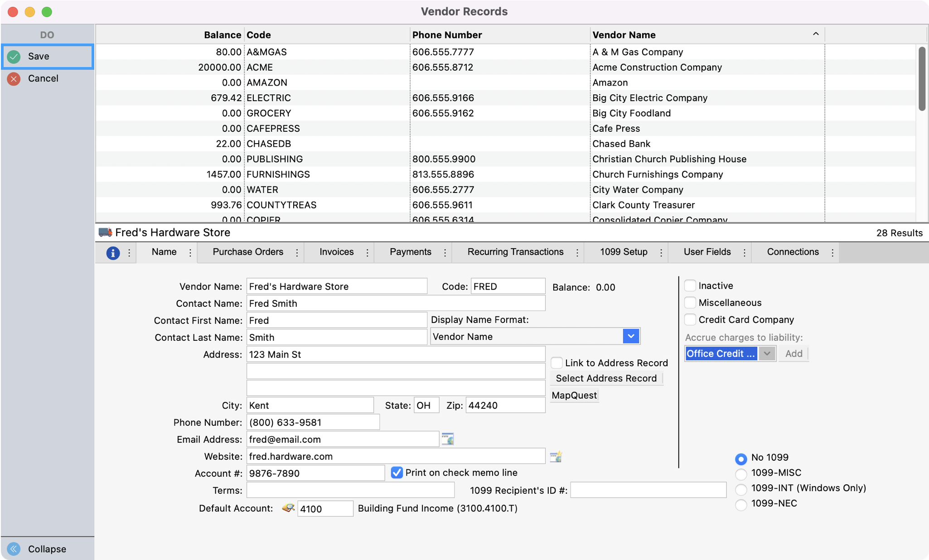929x560 pixels.
Task: Click the Collapse double-arrow icon
Action: coord(14,549)
